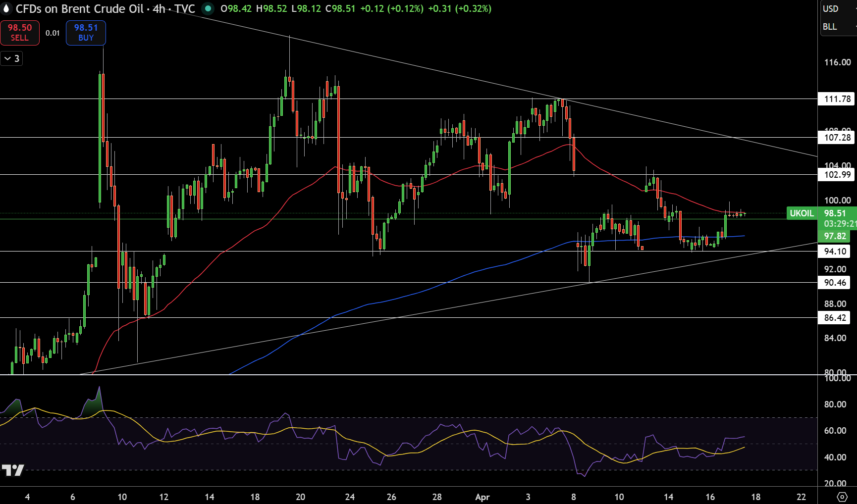Click the green market status dot icon
The image size is (857, 504).
pos(208,8)
